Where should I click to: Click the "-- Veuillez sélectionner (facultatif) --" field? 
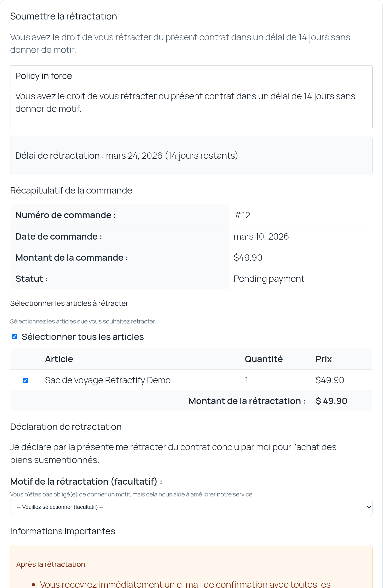[x=110, y=507]
